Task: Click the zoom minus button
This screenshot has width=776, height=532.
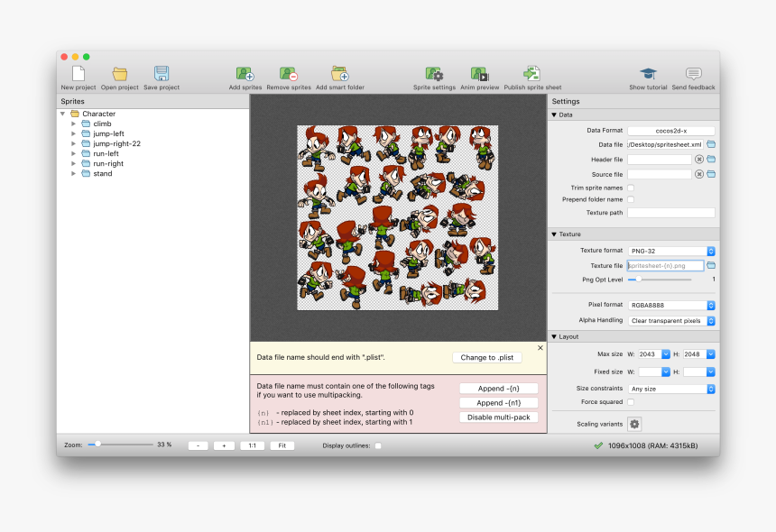Action: point(198,445)
